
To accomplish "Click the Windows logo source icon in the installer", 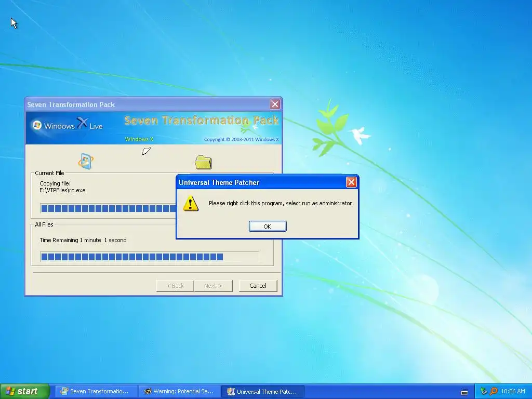I will coord(86,161).
